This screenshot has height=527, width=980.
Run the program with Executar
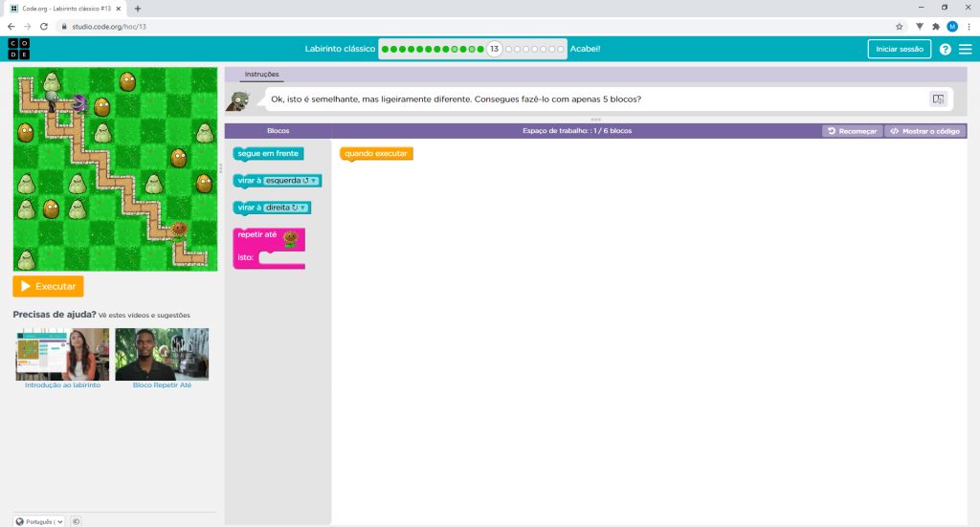click(48, 286)
